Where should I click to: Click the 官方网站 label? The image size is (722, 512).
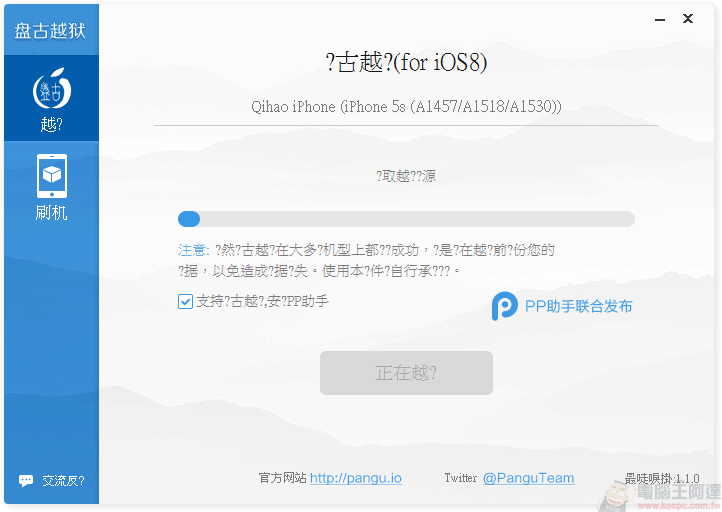(x=283, y=478)
